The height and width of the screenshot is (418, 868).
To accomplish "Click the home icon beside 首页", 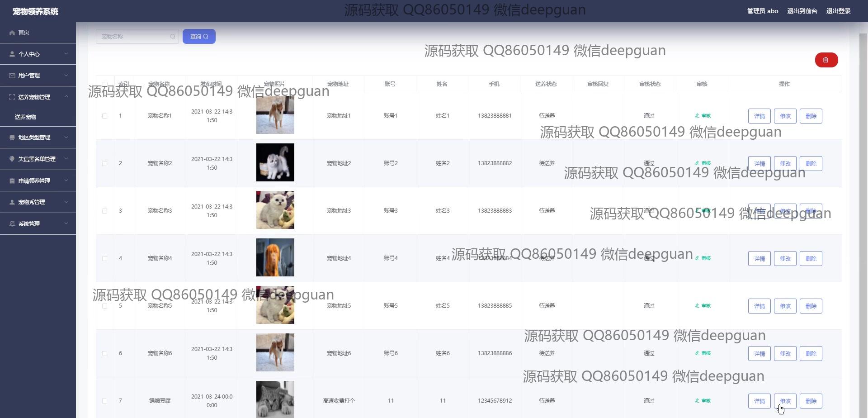I will point(12,33).
